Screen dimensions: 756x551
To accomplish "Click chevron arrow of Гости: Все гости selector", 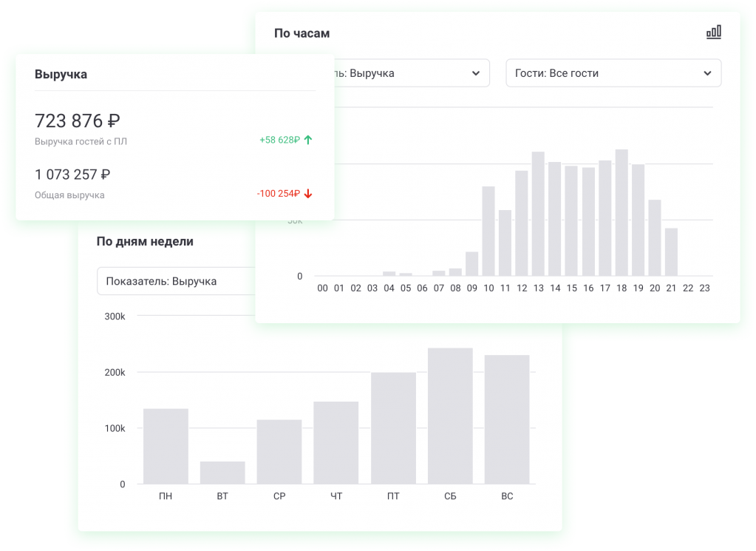I will 707,73.
